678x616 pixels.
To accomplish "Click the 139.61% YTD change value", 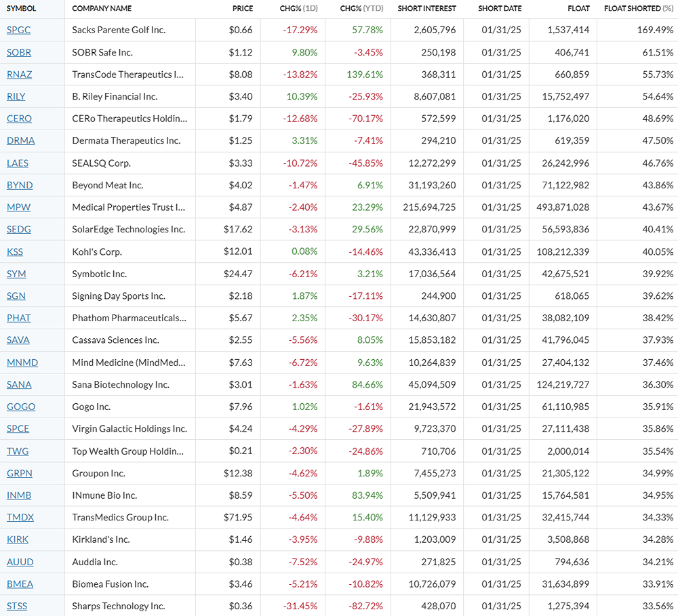I will pyautogui.click(x=365, y=75).
